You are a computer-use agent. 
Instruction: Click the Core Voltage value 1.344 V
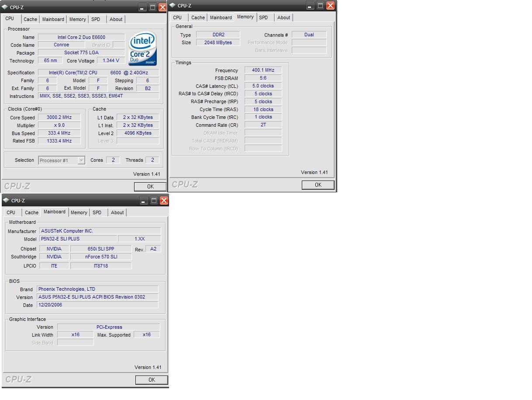(111, 60)
